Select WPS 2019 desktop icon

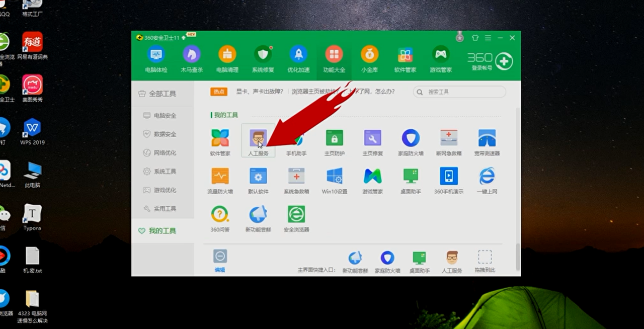click(x=32, y=132)
